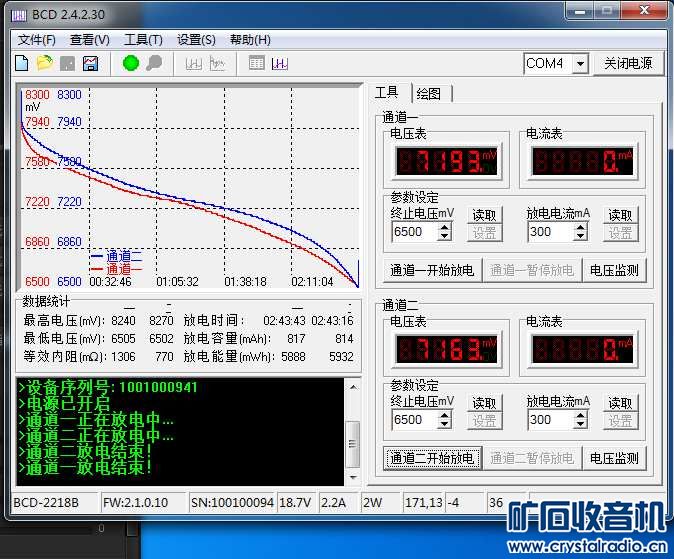Open a file with the folder icon
Screen dimensions: 674x559
tap(44, 63)
